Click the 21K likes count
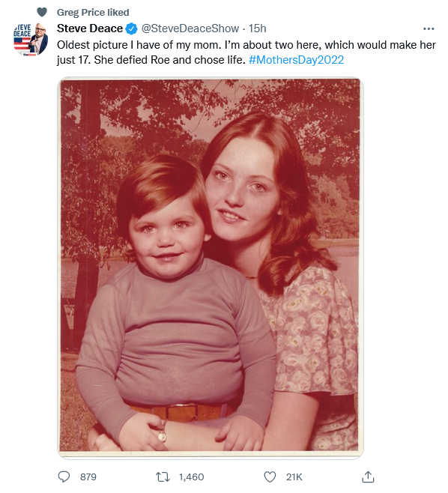Viewport: 448px width, 493px height. pyautogui.click(x=294, y=477)
